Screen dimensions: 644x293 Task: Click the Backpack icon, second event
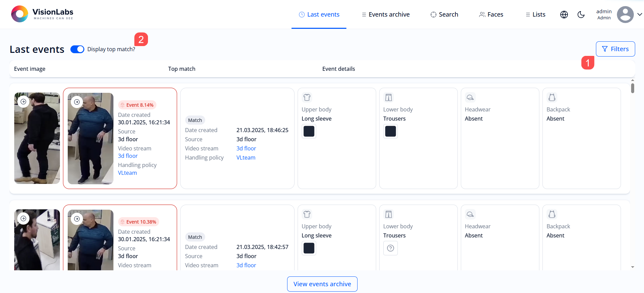coord(552,214)
